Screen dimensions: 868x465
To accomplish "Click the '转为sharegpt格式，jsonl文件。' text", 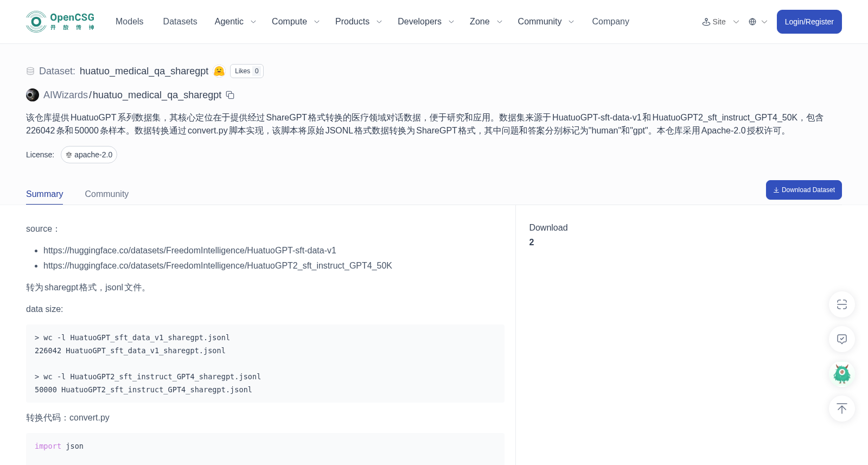I will coord(88,288).
